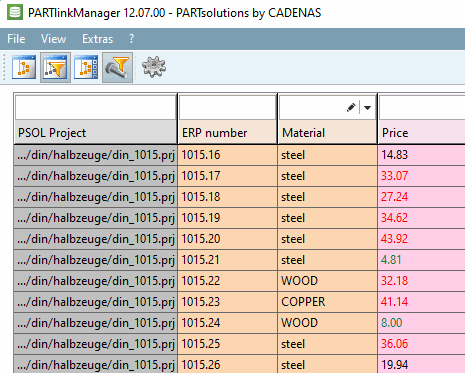Open the File menu
This screenshot has height=373, width=465.
click(16, 39)
